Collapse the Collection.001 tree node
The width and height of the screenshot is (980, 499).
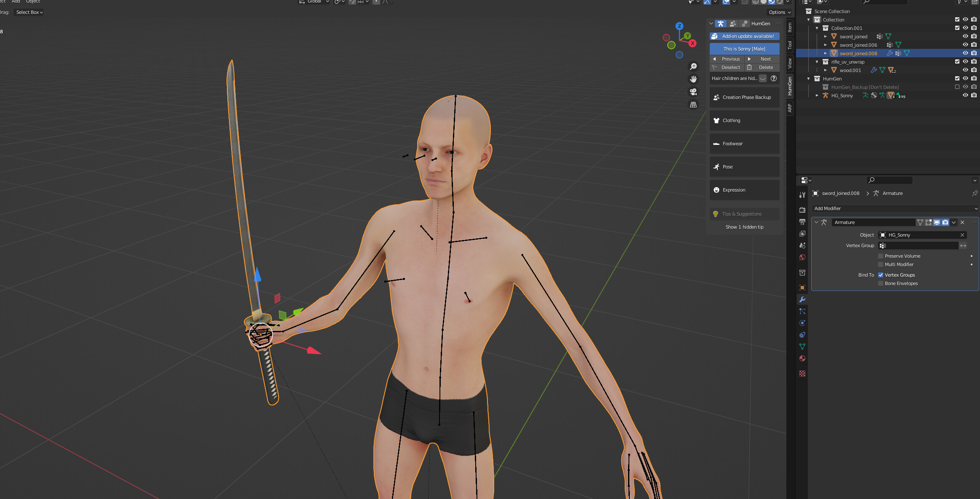point(817,28)
